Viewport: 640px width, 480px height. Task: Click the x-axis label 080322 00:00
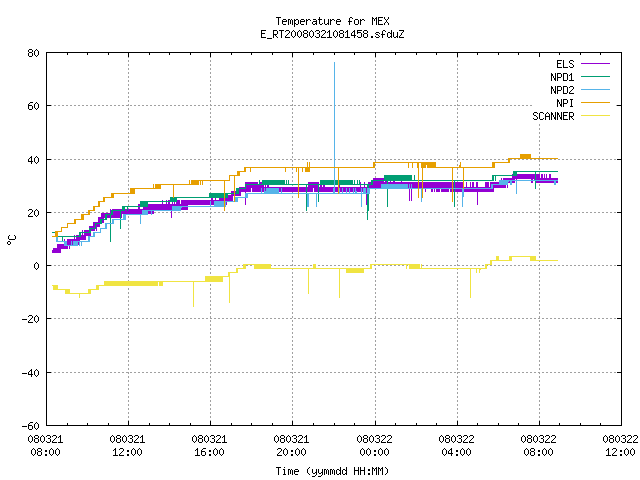coord(374,446)
